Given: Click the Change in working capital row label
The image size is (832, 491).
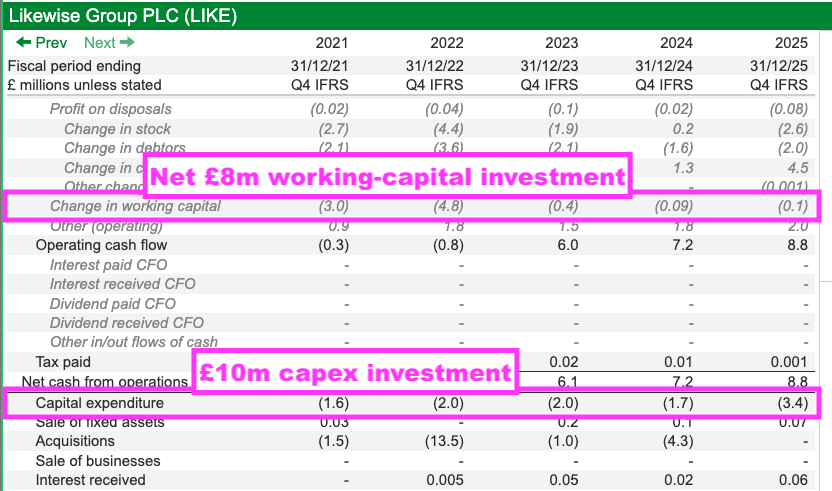Looking at the screenshot, I should click(x=135, y=206).
